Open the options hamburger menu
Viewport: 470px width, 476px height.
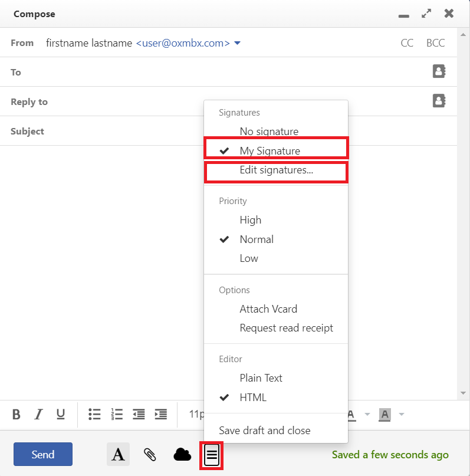(212, 455)
